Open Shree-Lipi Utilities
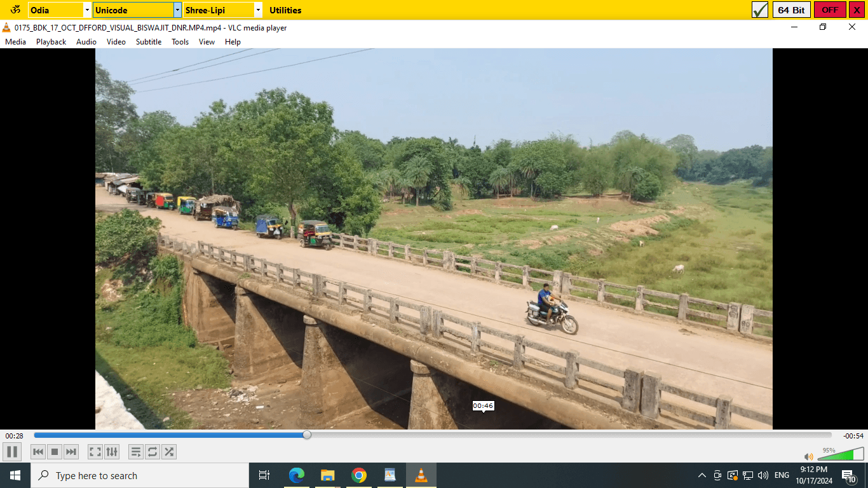 285,10
